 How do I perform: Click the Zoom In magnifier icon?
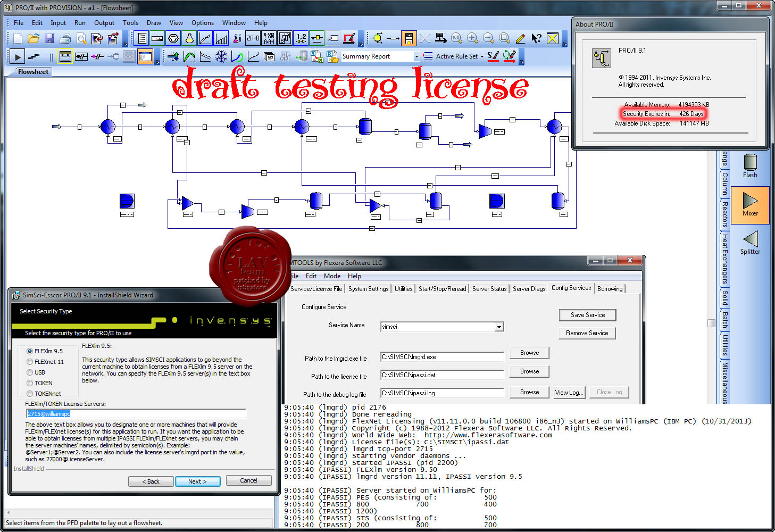coord(472,38)
